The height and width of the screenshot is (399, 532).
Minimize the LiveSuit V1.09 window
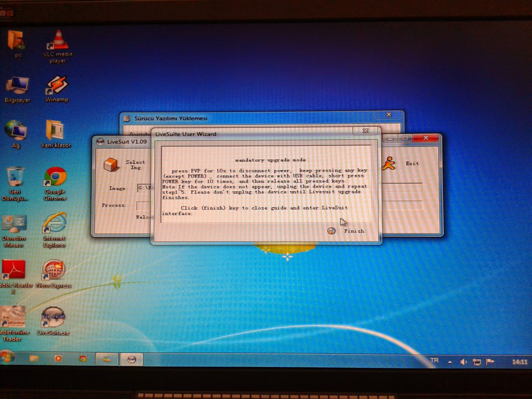pyautogui.click(x=390, y=138)
